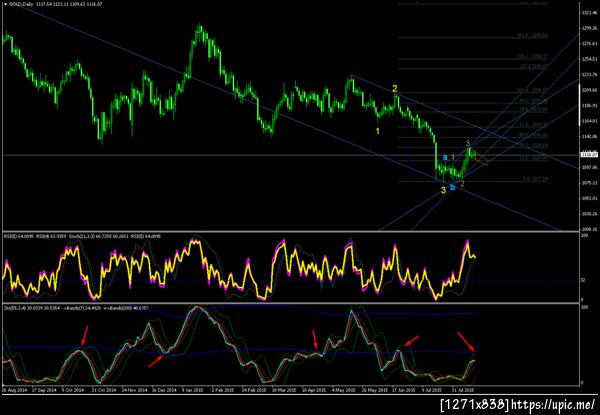Viewport: 600px width, 415px height.
Task: Click the 1254.51 price axis label
Action: click(x=589, y=59)
